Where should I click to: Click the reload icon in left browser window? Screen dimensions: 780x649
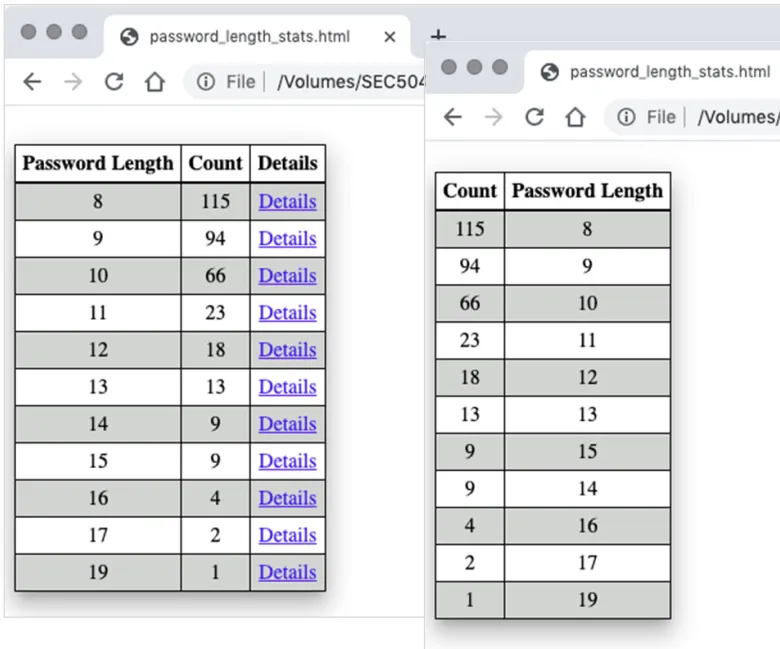114,82
